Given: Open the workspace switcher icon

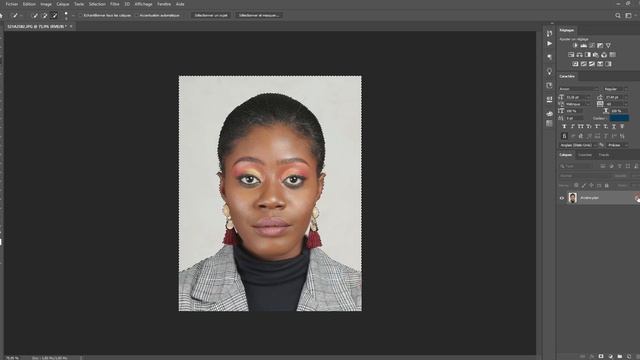Looking at the screenshot, I should [x=629, y=16].
